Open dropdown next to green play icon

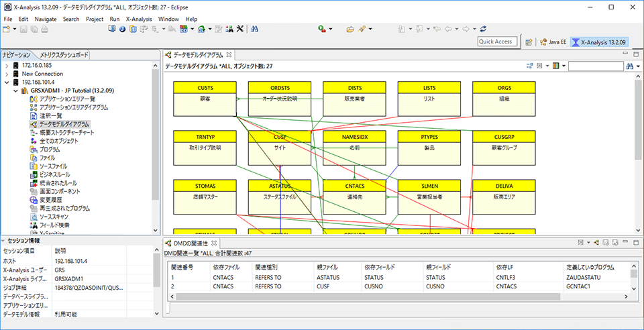(x=330, y=29)
